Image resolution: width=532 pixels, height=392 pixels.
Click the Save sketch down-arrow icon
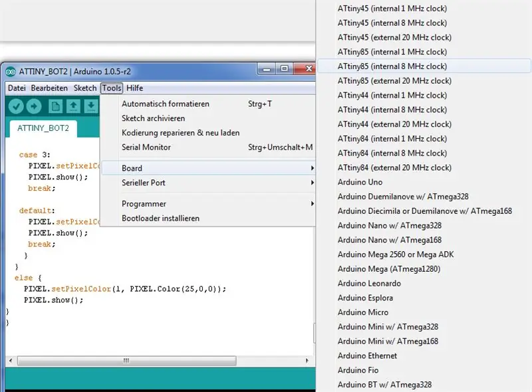coord(91,106)
